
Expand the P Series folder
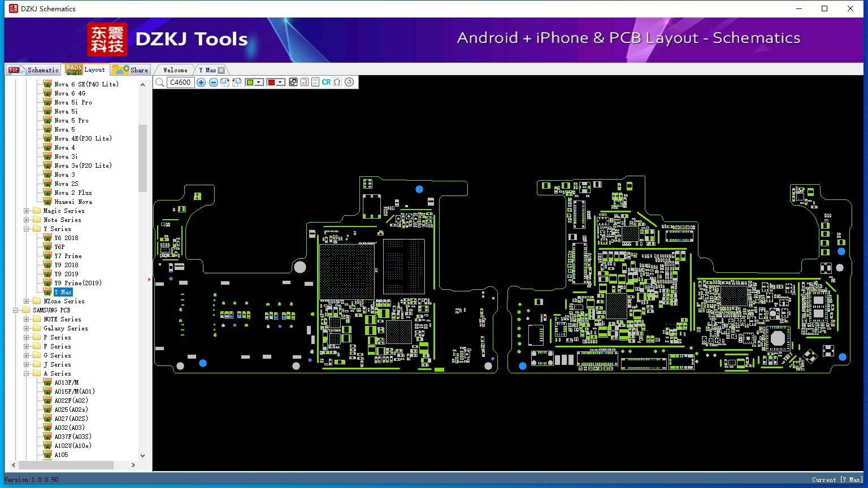pos(26,337)
